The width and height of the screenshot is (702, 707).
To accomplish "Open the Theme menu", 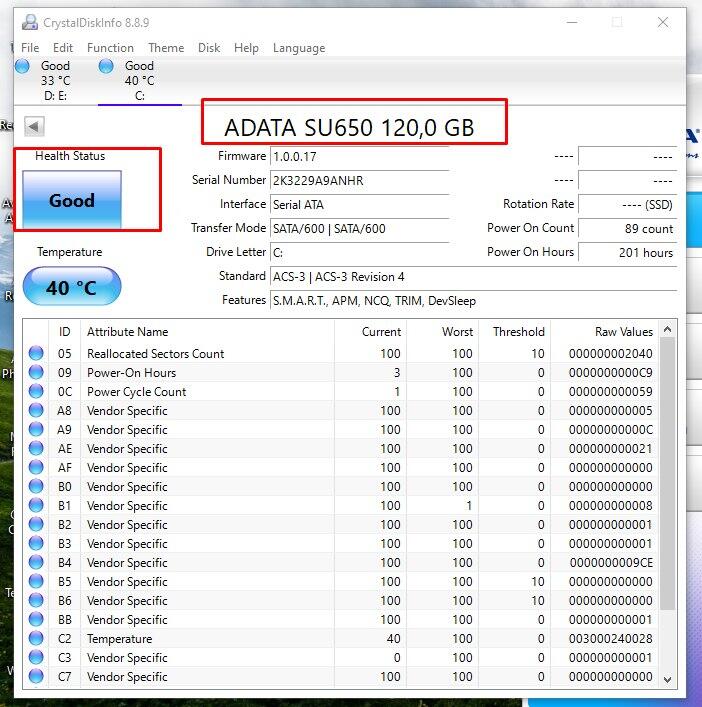I will click(166, 48).
